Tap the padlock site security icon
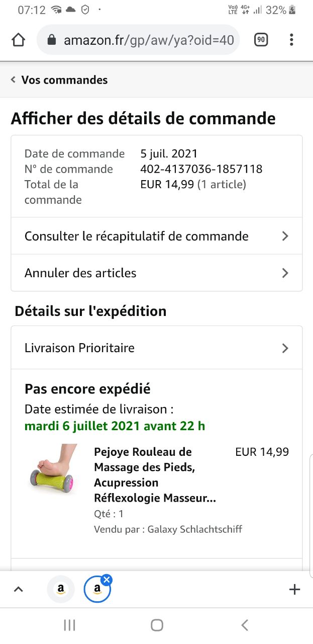This screenshot has height=644, width=313. point(52,40)
